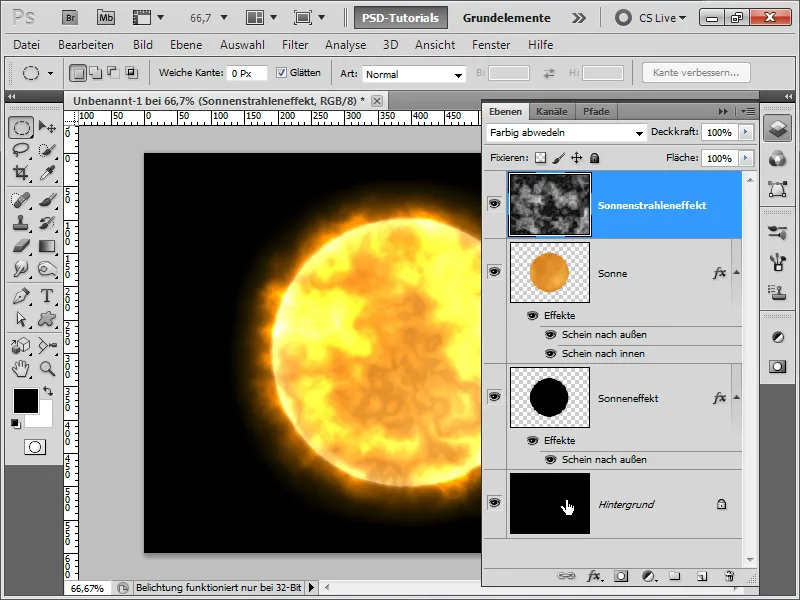The height and width of the screenshot is (600, 800).
Task: Open foreground color picker swatch
Action: tap(26, 401)
